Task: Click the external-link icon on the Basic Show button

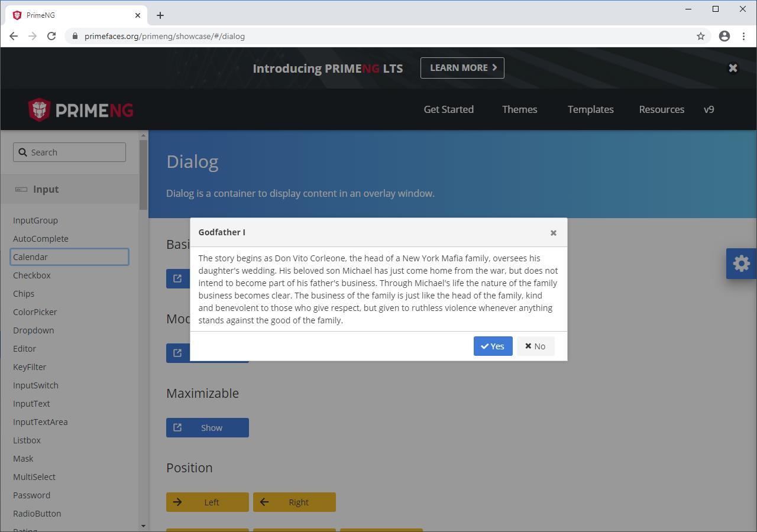Action: pyautogui.click(x=177, y=278)
